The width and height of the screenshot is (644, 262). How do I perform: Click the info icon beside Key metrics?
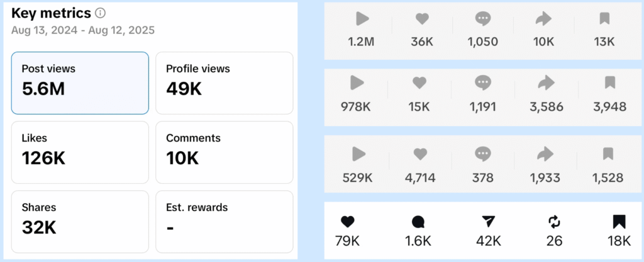pyautogui.click(x=100, y=13)
